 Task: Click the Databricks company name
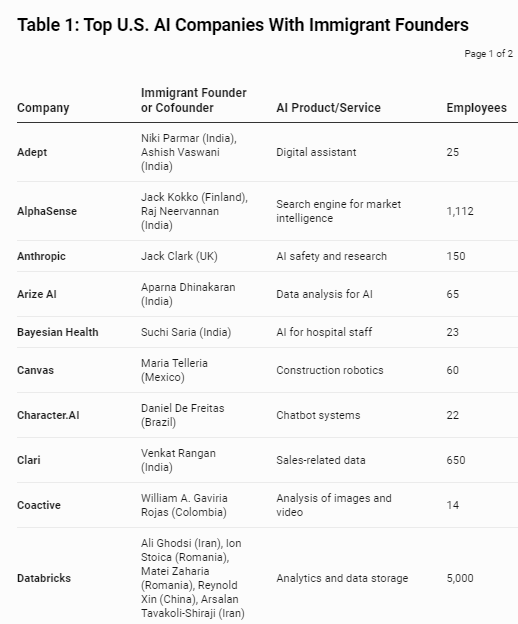coord(44,578)
